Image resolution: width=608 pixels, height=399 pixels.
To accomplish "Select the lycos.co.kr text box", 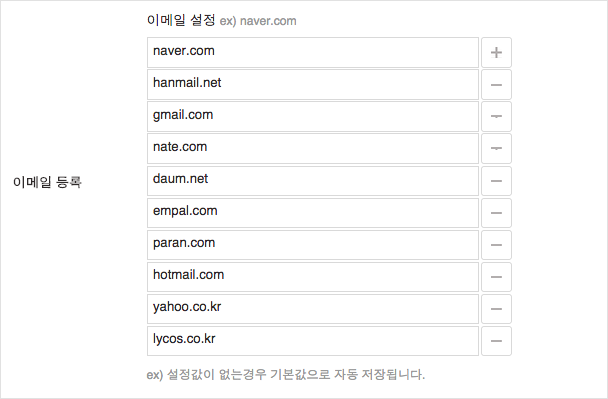I will pos(313,341).
